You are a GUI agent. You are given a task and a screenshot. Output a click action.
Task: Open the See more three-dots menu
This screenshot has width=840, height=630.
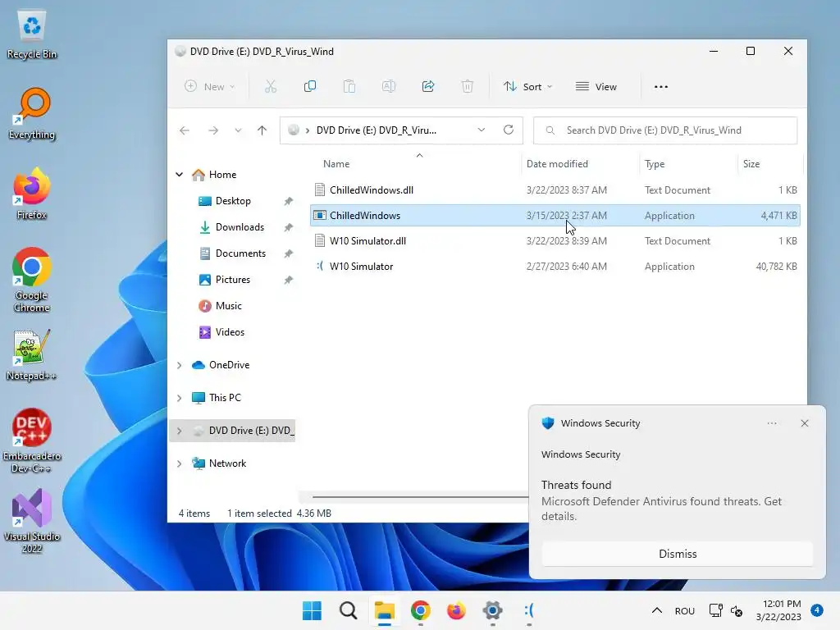(661, 87)
